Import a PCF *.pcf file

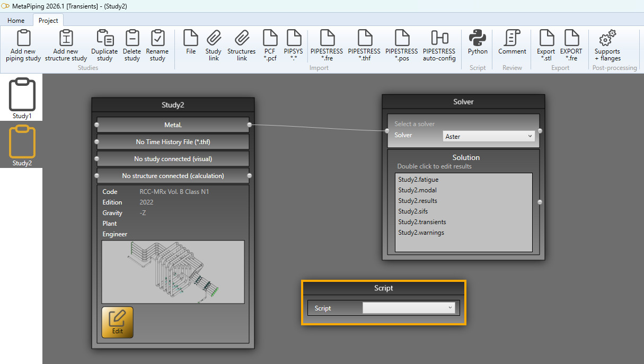270,46
